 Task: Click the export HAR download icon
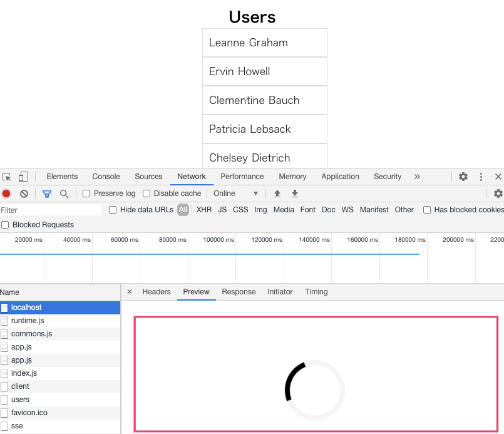click(295, 194)
